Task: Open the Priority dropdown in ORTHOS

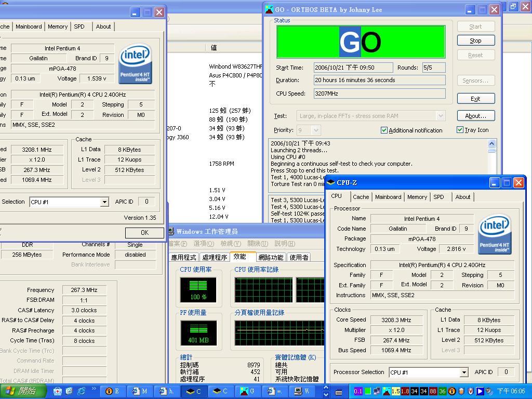Action: [x=315, y=130]
